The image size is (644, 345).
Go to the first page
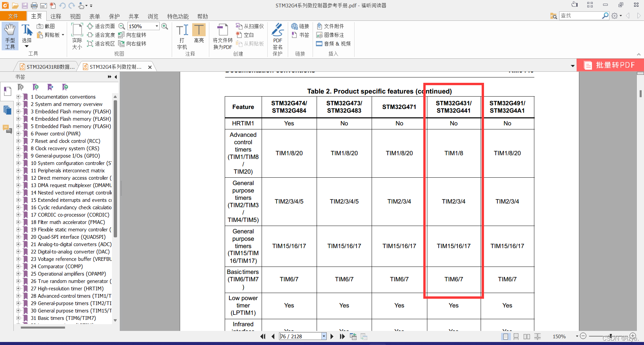click(263, 336)
